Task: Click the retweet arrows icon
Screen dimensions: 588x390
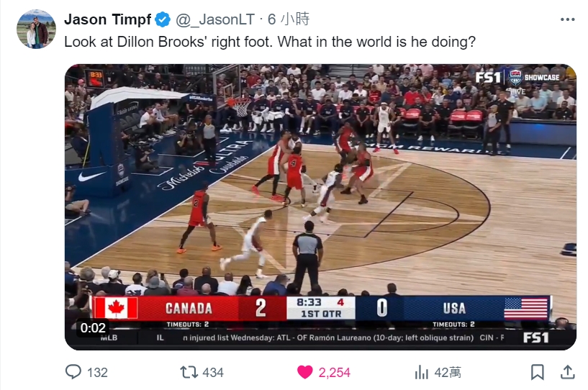Action: point(189,373)
